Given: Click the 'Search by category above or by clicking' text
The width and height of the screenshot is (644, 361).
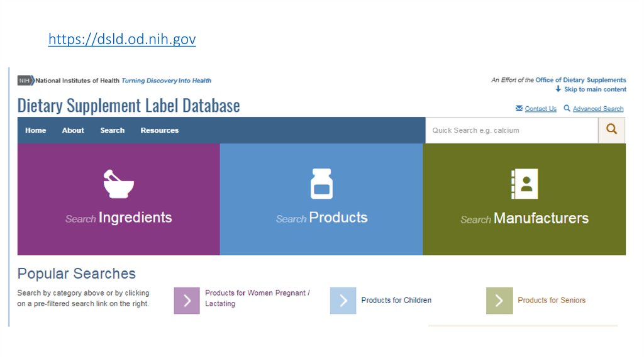Looking at the screenshot, I should point(84,293).
